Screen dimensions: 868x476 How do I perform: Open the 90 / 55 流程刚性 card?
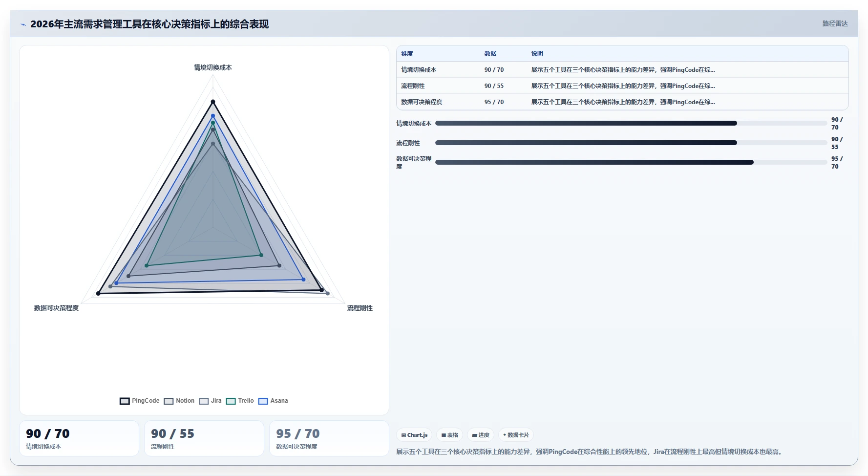click(204, 438)
